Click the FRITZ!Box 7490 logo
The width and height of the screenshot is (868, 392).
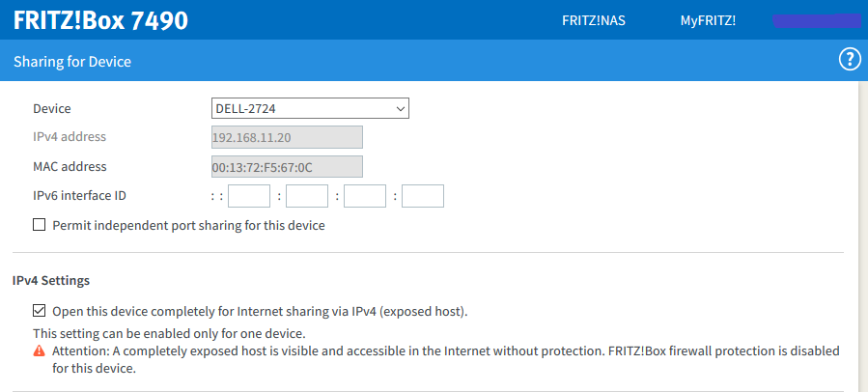pyautogui.click(x=100, y=20)
